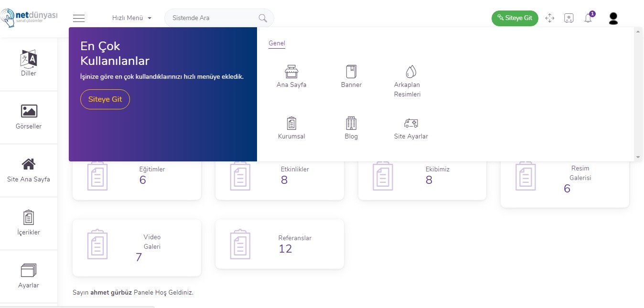Click the Referanslar count 12
The width and height of the screenshot is (644, 308).
pos(285,249)
